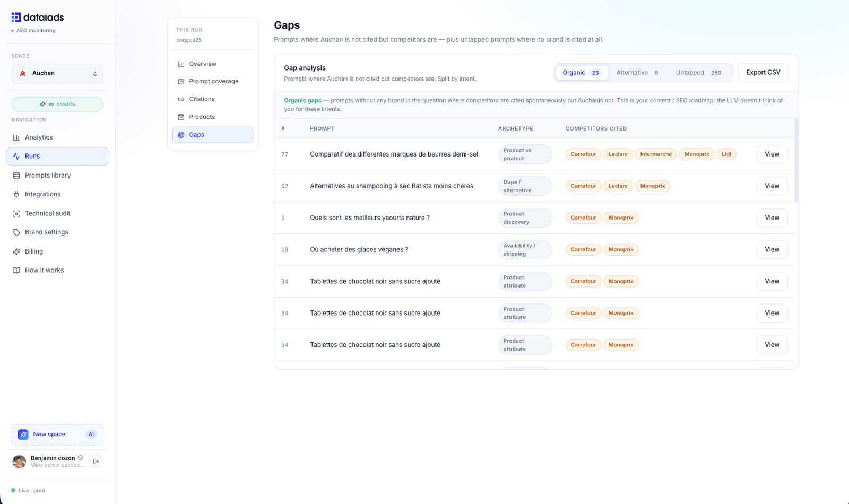
Task: Click the AI badge on New space
Action: point(91,435)
